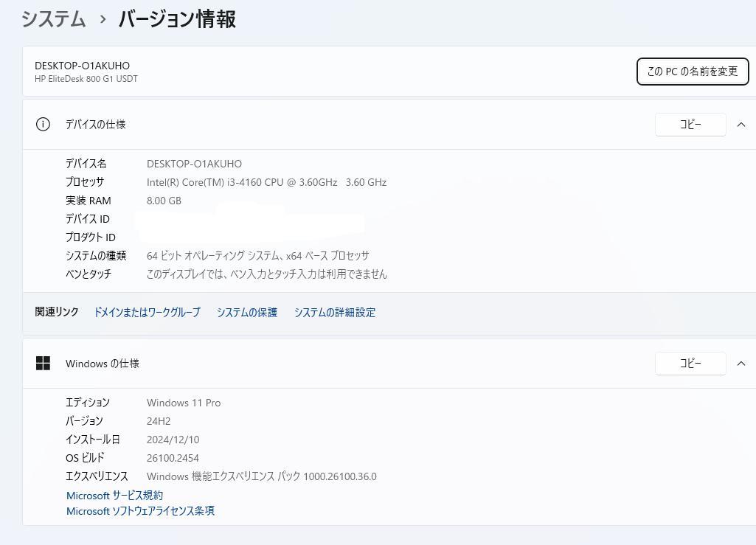Image resolution: width=756 pixels, height=545 pixels.
Task: Open システムの保護 link
Action: tap(247, 312)
